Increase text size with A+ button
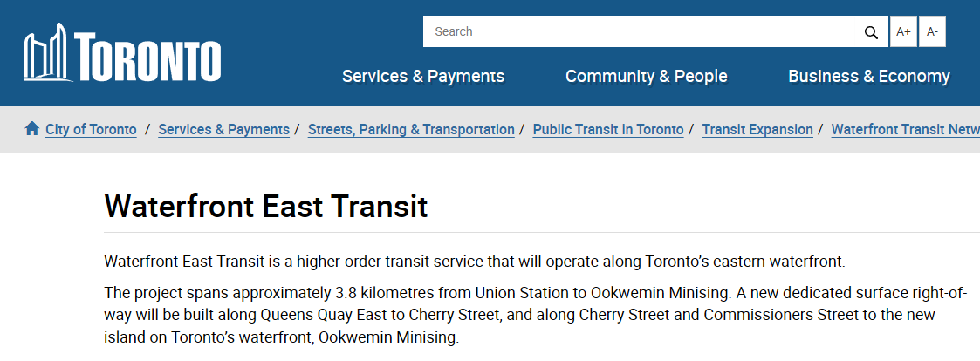 coord(903,32)
